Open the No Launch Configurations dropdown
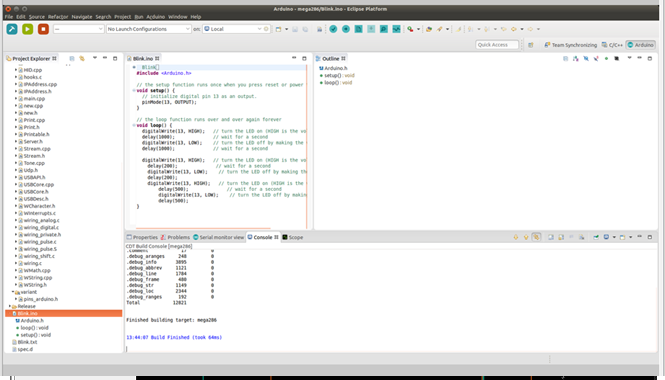 point(148,29)
